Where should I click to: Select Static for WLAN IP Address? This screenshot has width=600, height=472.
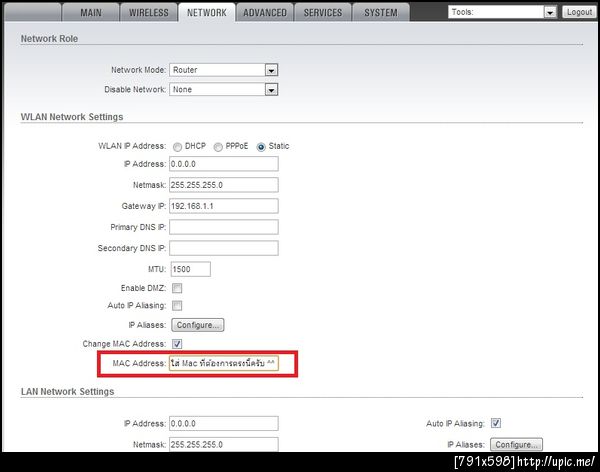pos(261,147)
